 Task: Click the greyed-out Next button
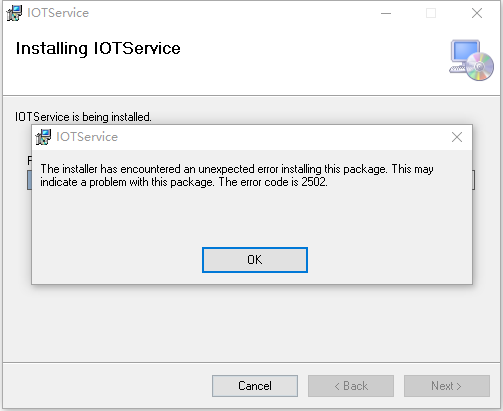click(x=447, y=386)
